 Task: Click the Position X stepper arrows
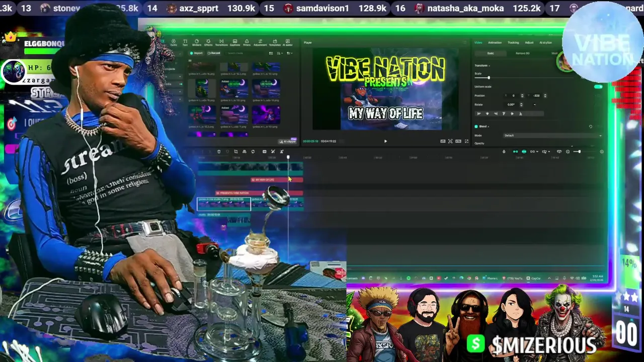tap(522, 96)
